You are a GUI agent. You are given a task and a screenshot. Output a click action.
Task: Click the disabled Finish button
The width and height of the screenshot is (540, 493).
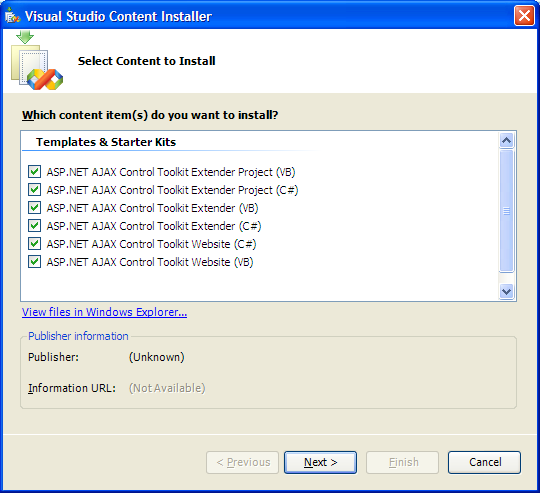point(402,462)
